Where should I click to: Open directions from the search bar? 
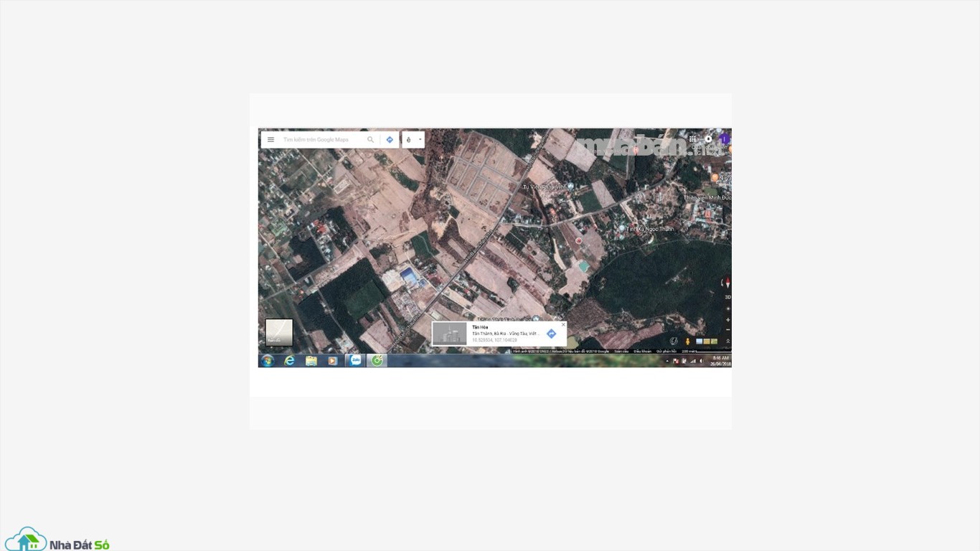[x=390, y=140]
